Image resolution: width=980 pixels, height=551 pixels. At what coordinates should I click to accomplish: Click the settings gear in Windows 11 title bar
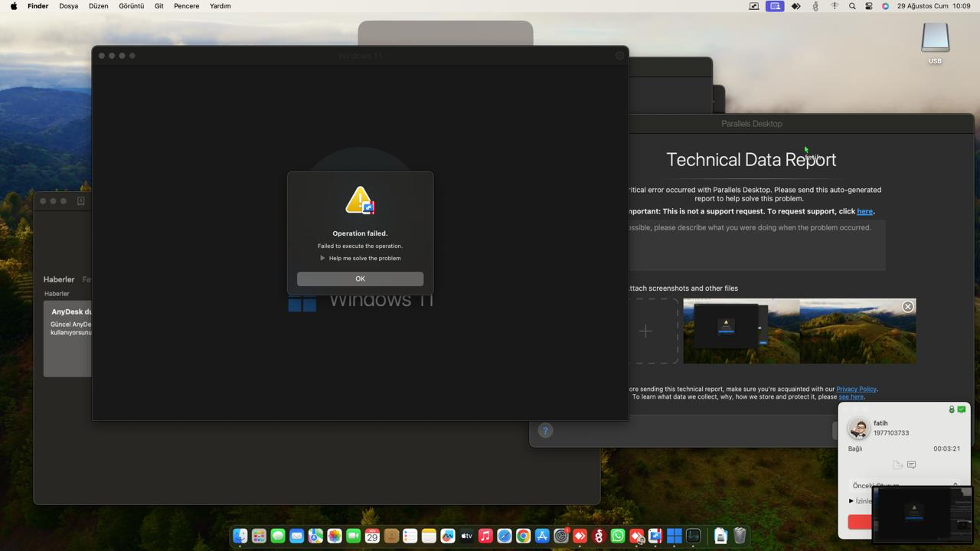pos(619,56)
